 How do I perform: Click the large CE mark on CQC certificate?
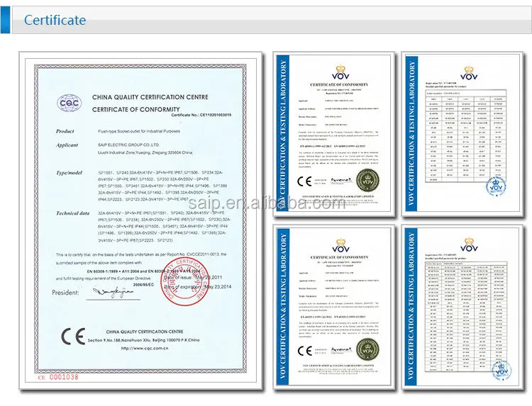73,336
